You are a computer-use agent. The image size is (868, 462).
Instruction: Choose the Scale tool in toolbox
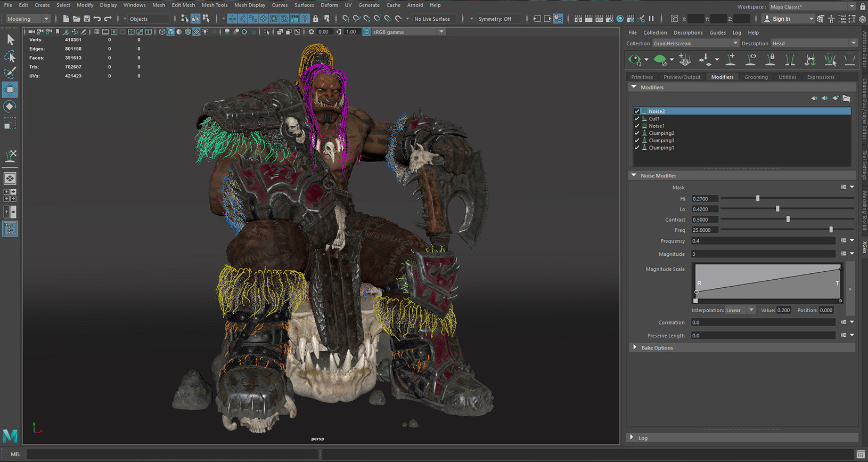[10, 124]
